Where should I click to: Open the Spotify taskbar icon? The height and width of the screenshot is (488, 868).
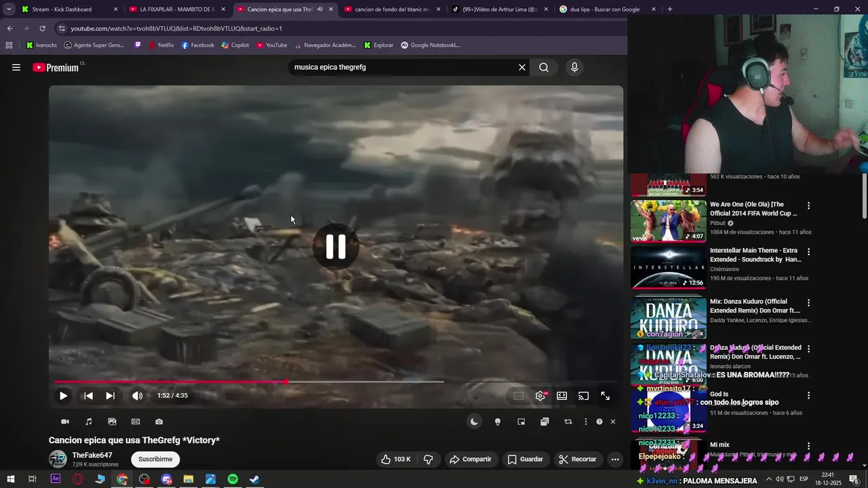[x=233, y=479]
